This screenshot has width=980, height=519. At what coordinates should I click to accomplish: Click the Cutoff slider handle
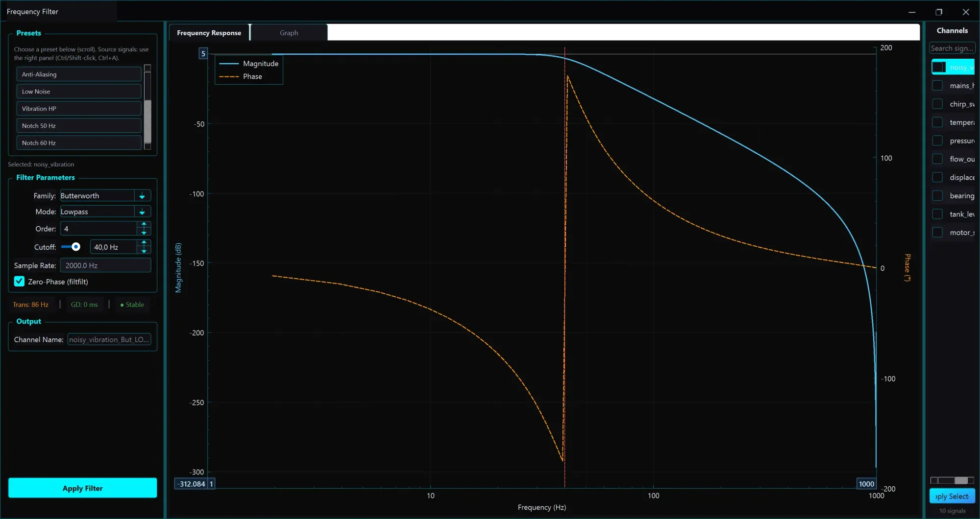76,247
